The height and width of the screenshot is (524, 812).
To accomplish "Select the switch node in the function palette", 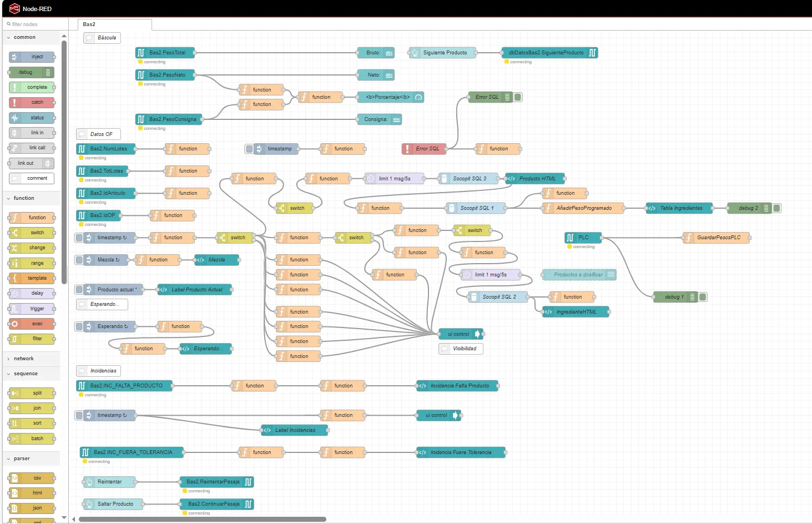I will [31, 233].
